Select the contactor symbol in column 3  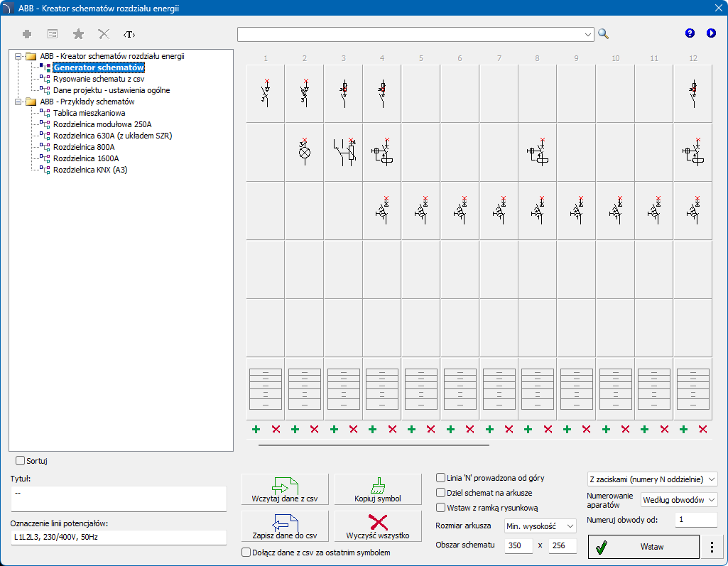(x=344, y=152)
